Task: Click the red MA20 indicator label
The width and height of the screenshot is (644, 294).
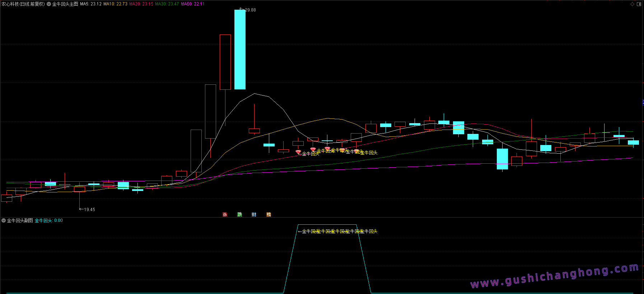Action: click(141, 4)
